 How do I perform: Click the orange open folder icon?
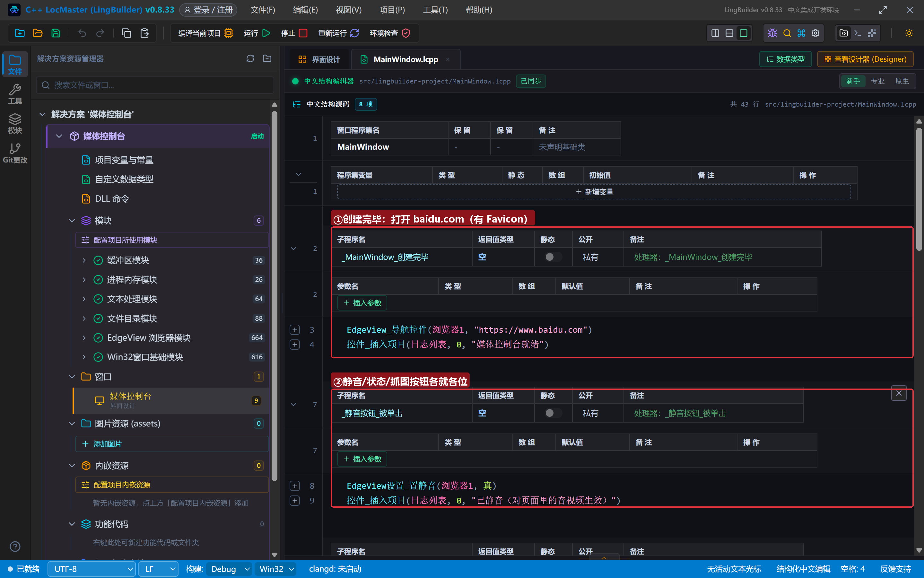click(x=38, y=33)
